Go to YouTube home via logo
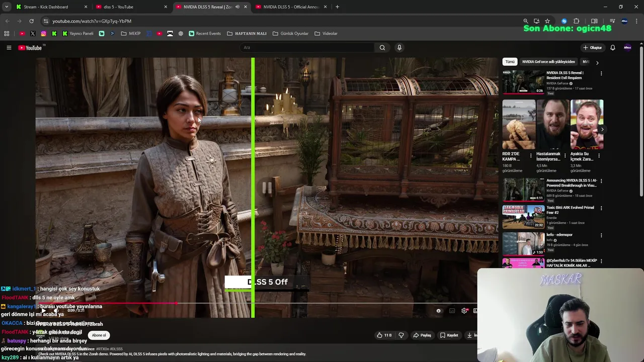This screenshot has height=362, width=644. coord(31,48)
